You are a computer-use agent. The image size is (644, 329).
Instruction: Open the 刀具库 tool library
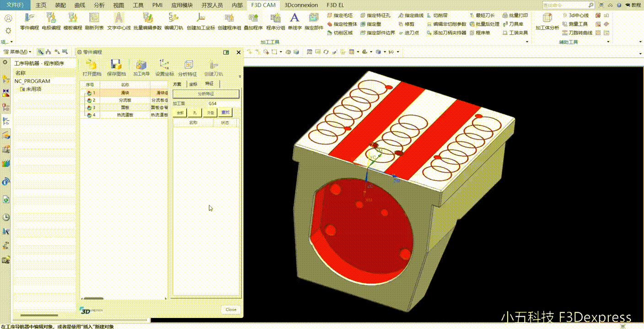[512, 24]
